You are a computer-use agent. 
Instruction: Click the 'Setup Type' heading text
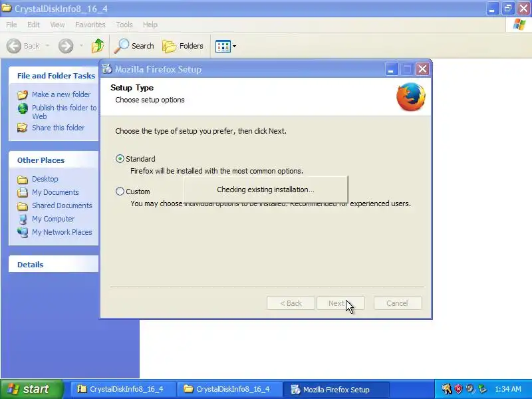tap(132, 88)
